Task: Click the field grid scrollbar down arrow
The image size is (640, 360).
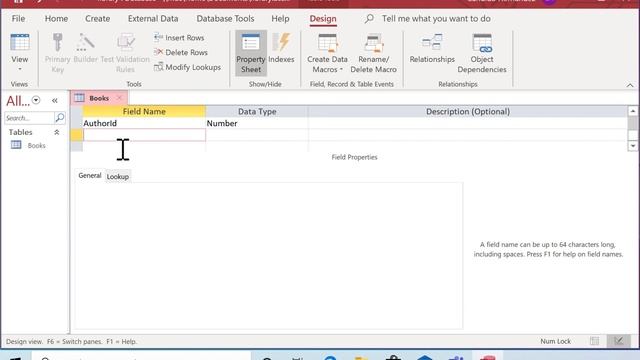Action: pyautogui.click(x=632, y=146)
